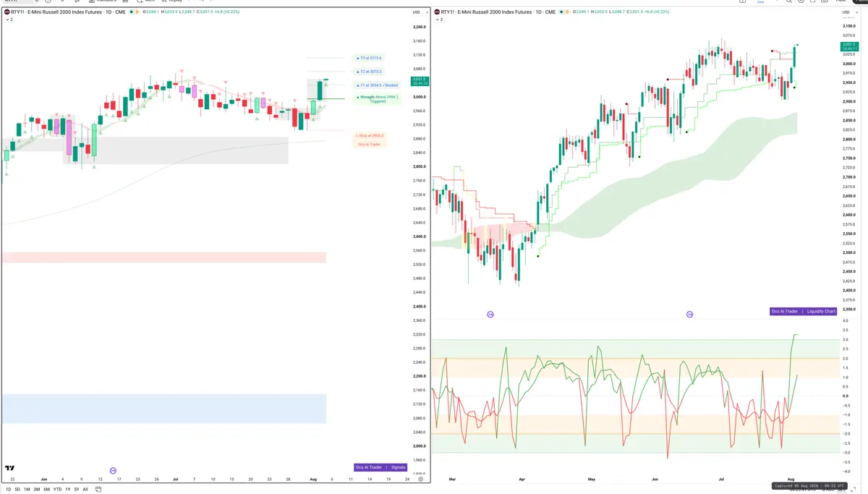
Task: Expand indicator legend '2' in Liquidity chart
Action: [x=440, y=20]
